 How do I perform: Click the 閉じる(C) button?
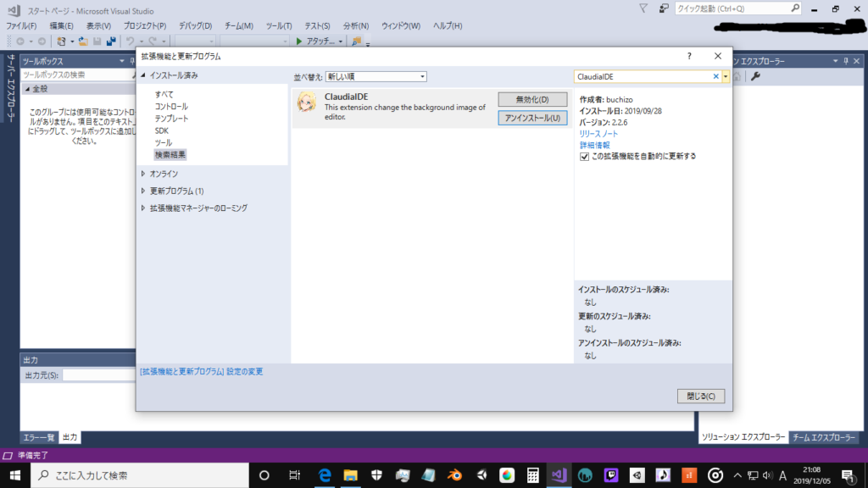[701, 396]
